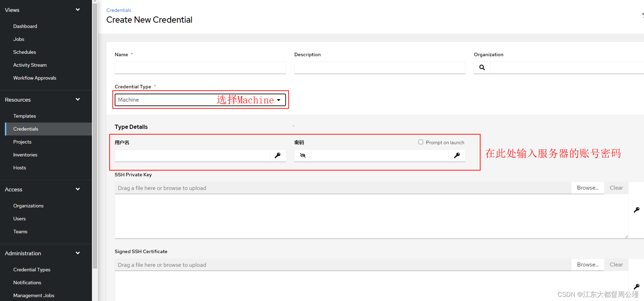644x301 pixels.
Task: Open Workflow Approvals in the sidebar
Action: [35, 78]
